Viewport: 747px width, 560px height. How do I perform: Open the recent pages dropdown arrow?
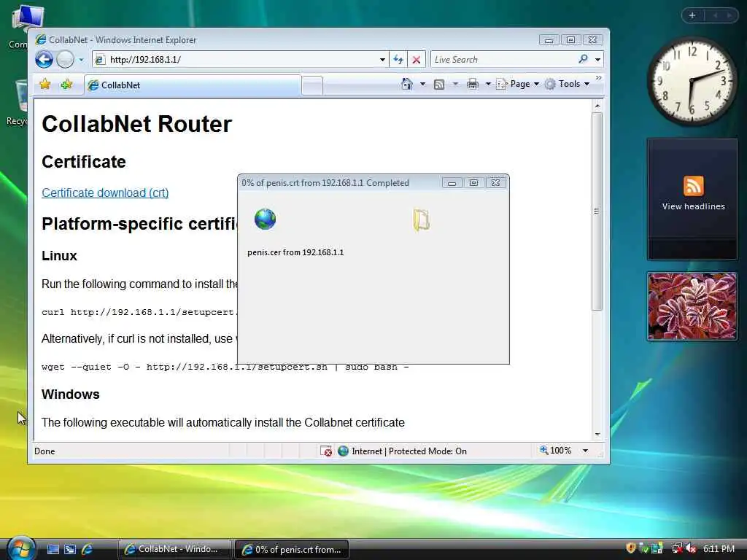click(81, 60)
